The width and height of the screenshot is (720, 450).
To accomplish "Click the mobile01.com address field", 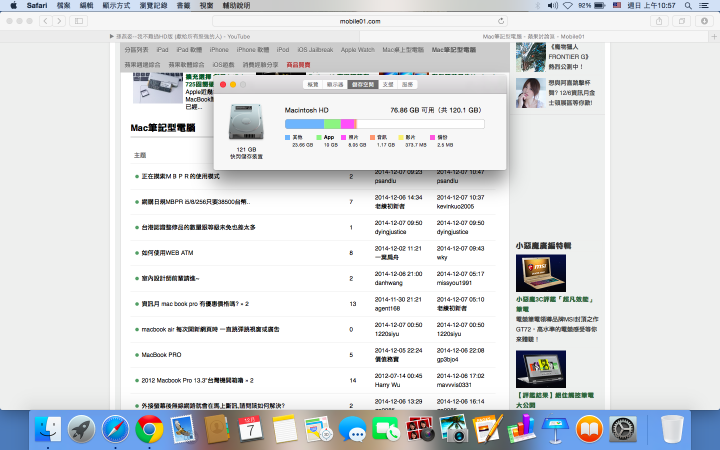I will [360, 21].
